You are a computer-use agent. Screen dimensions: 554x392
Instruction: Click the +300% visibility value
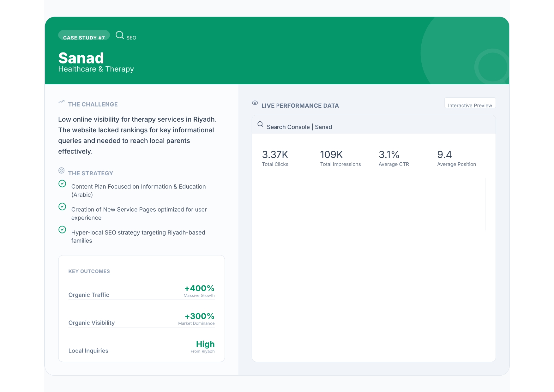click(200, 316)
